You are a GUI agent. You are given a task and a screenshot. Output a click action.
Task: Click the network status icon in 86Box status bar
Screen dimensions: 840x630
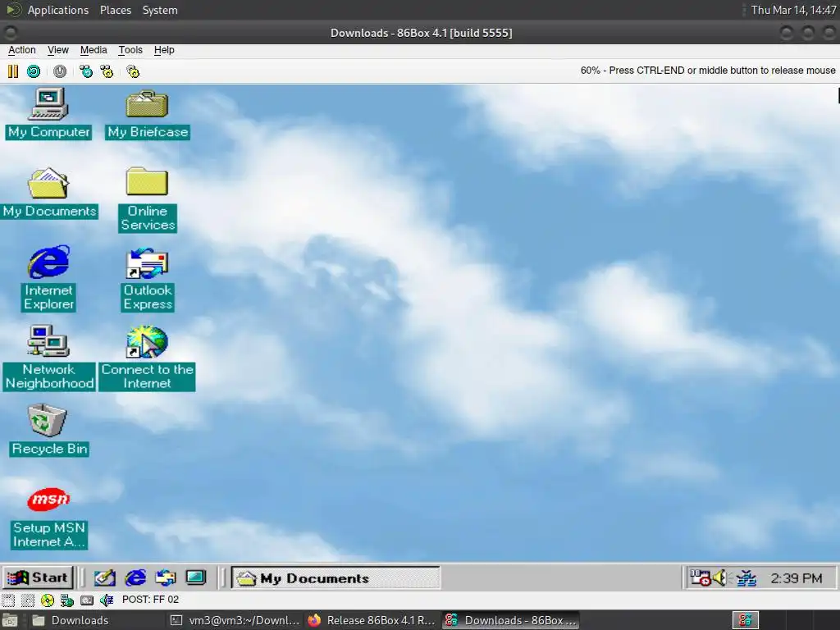coord(67,600)
